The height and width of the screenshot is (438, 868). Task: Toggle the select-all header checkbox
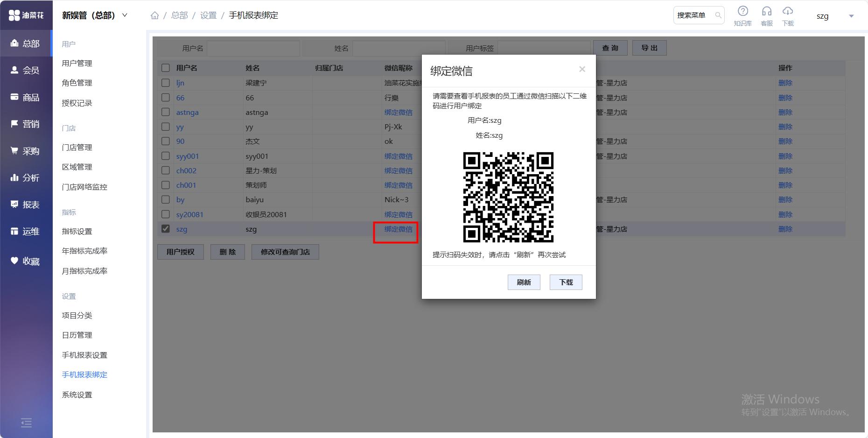click(166, 68)
